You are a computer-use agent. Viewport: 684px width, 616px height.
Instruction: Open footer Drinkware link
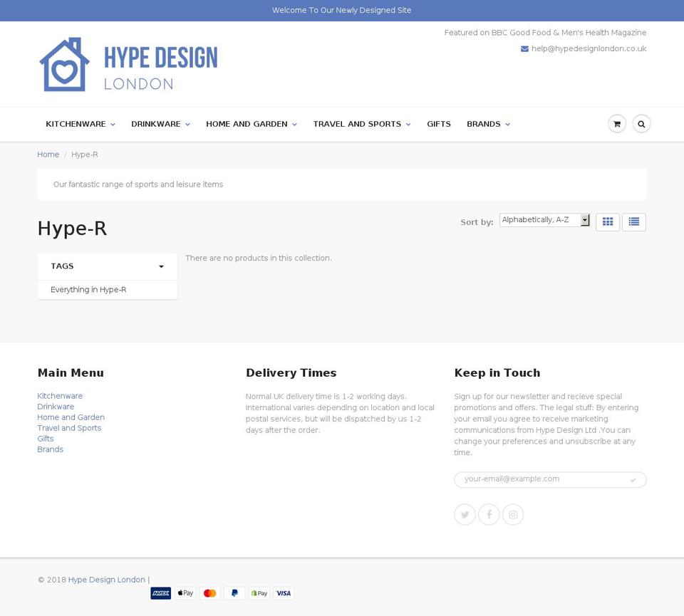(x=56, y=407)
